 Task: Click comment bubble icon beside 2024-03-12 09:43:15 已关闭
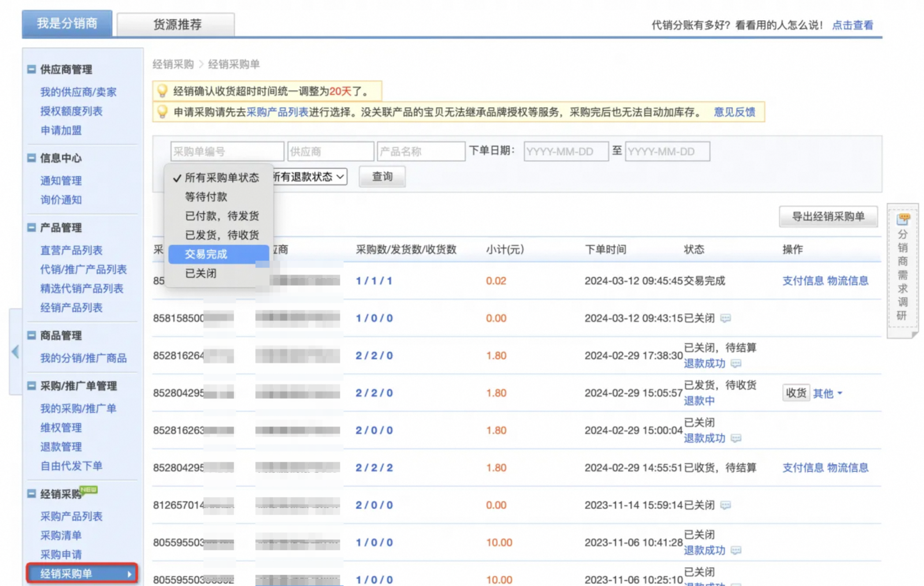[725, 318]
